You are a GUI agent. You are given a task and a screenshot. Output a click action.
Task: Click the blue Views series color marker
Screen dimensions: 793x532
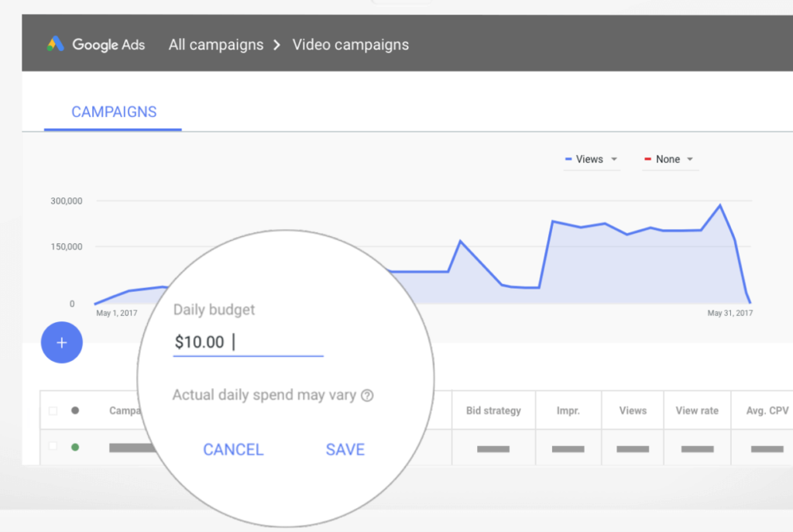coord(568,160)
